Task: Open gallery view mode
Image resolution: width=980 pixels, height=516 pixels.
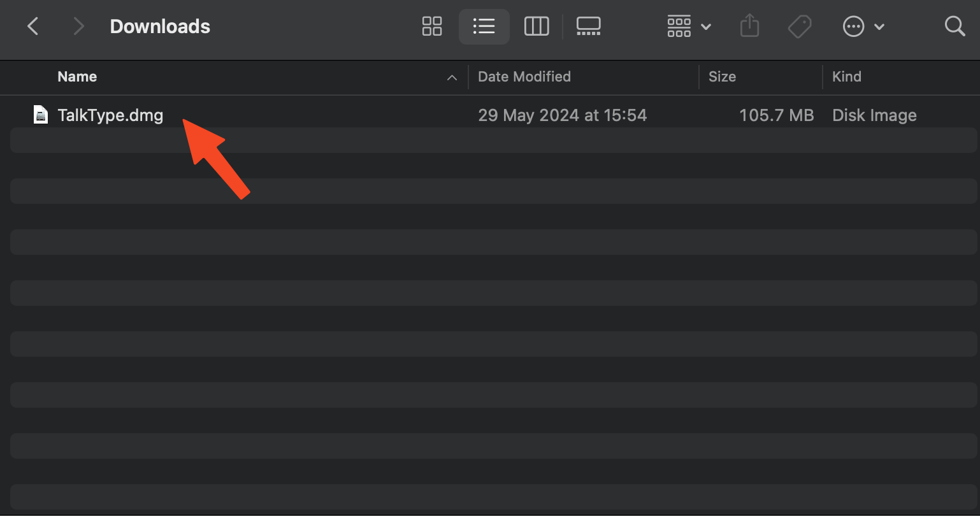Action: pyautogui.click(x=588, y=26)
